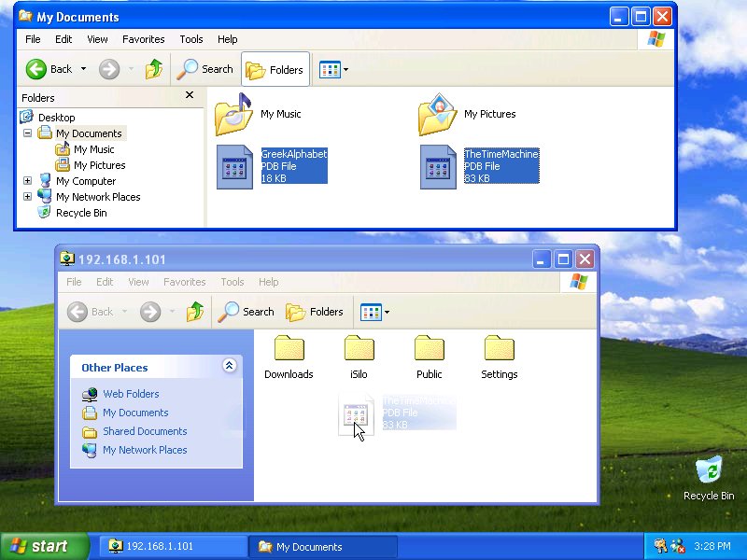Collapse the Other Places panel
This screenshot has width=747, height=560.
pyautogui.click(x=229, y=367)
